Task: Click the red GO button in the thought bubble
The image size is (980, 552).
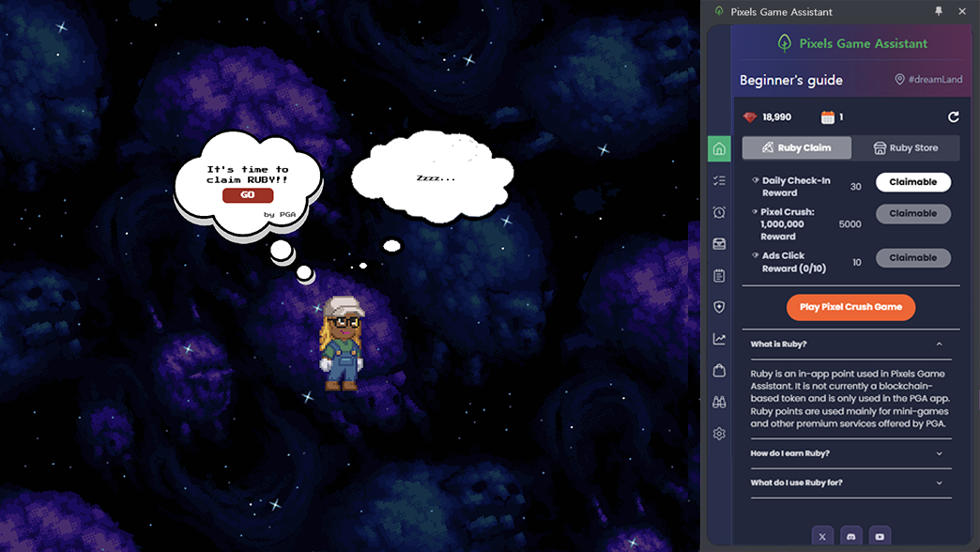Action: tap(248, 195)
